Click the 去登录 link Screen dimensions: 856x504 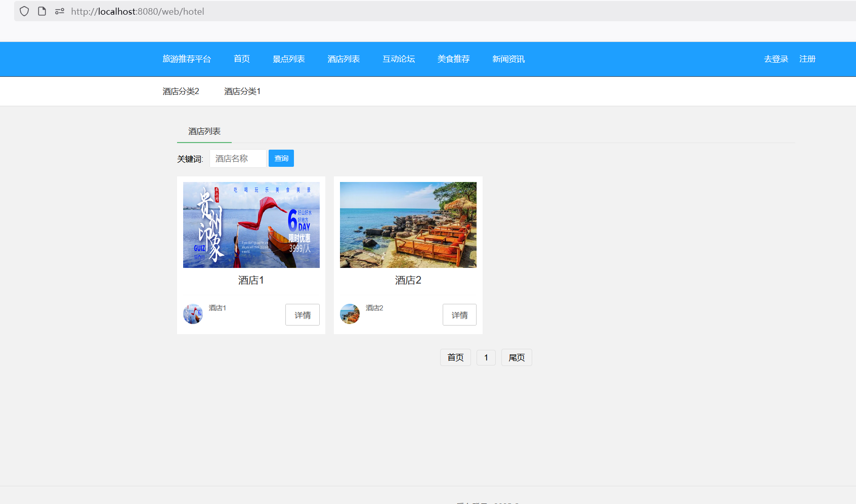point(776,59)
